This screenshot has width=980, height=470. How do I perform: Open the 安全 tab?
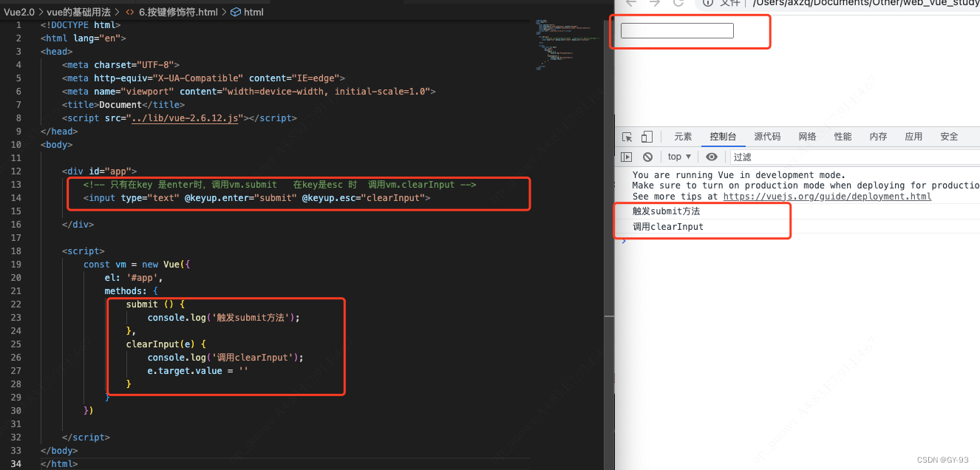point(949,137)
